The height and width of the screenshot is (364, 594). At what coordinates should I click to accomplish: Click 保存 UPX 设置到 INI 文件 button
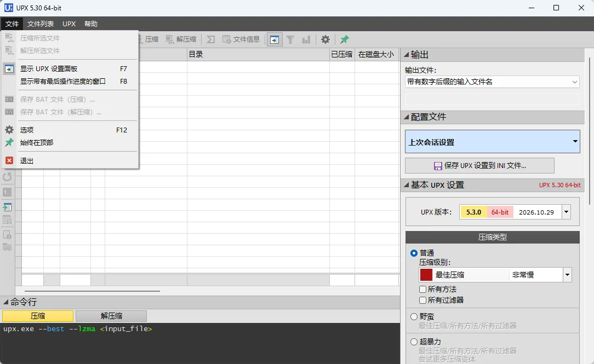coord(479,166)
